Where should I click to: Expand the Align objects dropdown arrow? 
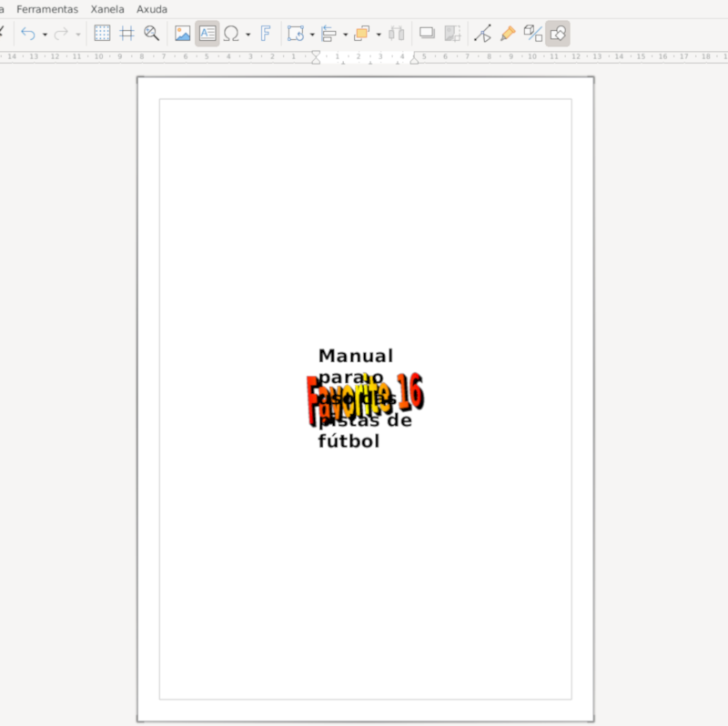(x=345, y=35)
